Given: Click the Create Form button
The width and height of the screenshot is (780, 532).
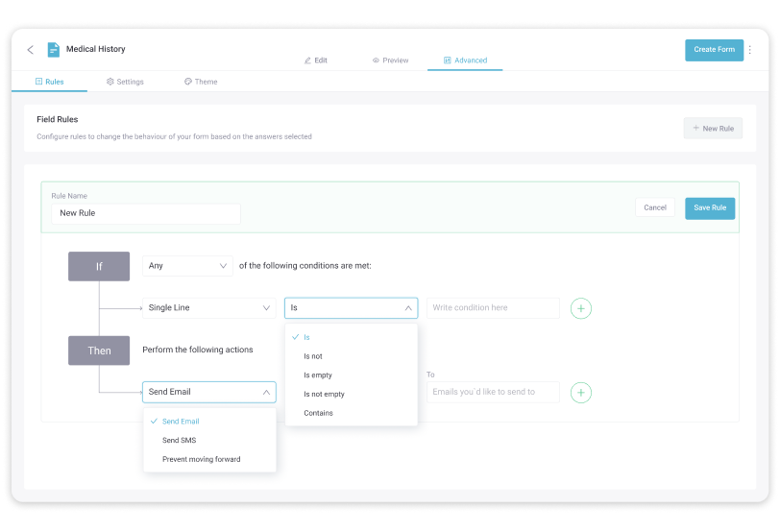Looking at the screenshot, I should (714, 50).
